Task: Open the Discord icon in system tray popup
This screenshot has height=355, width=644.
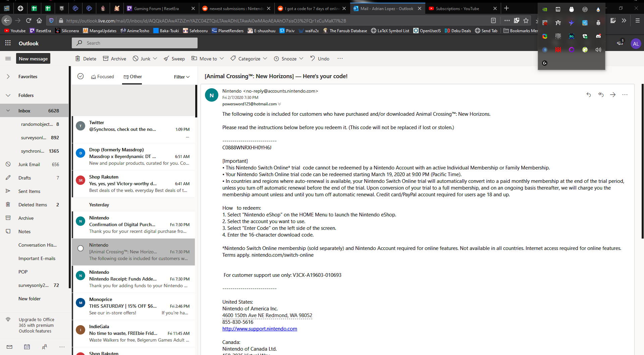Action: (x=598, y=36)
